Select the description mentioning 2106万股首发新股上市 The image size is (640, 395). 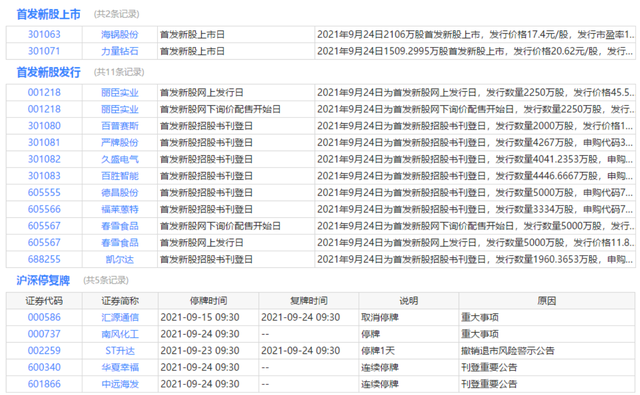pos(476,35)
